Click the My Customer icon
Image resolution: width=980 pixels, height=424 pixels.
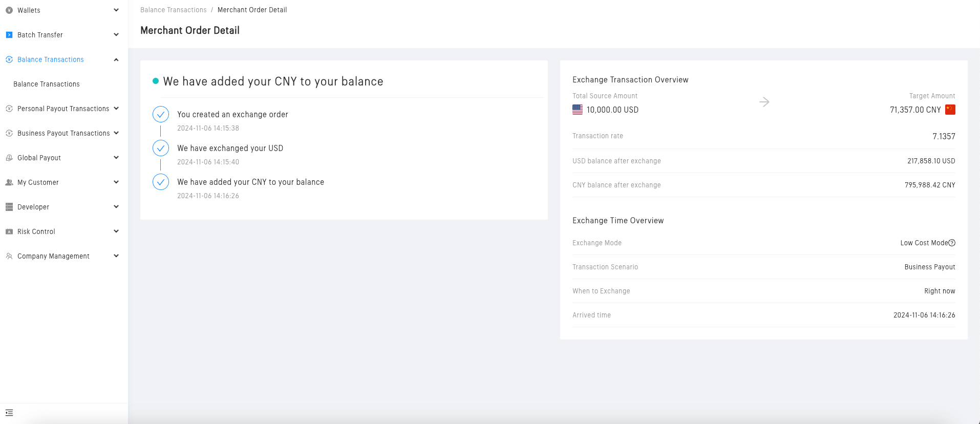9,182
